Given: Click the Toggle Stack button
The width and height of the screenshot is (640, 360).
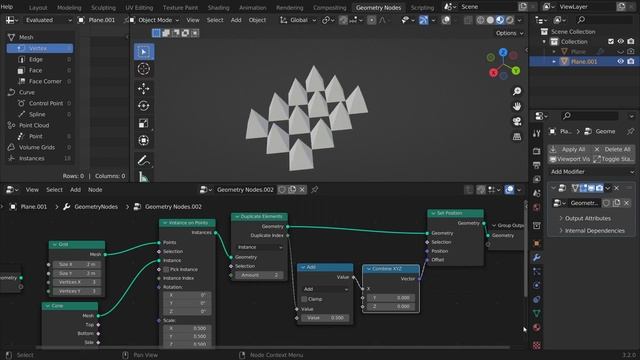Looking at the screenshot, I should [x=613, y=159].
